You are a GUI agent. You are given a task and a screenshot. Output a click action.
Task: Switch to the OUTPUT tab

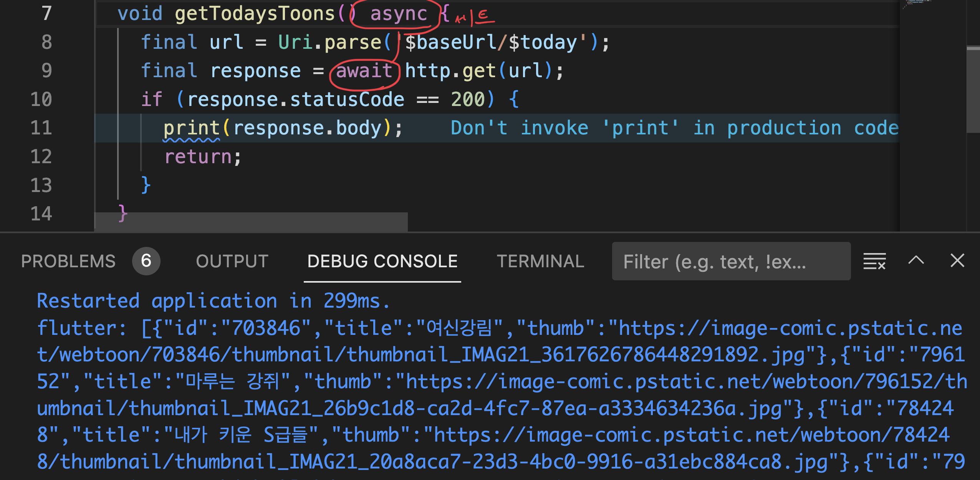[232, 262]
